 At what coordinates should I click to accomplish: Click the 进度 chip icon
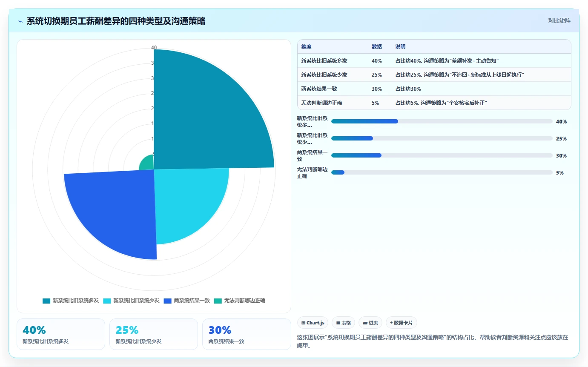tap(365, 323)
